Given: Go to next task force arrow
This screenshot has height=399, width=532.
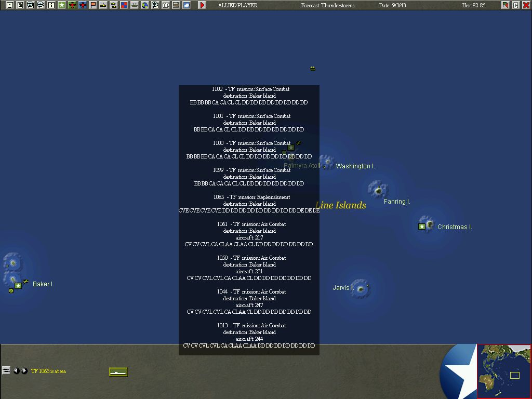Looking at the screenshot, I should click(x=24, y=371).
